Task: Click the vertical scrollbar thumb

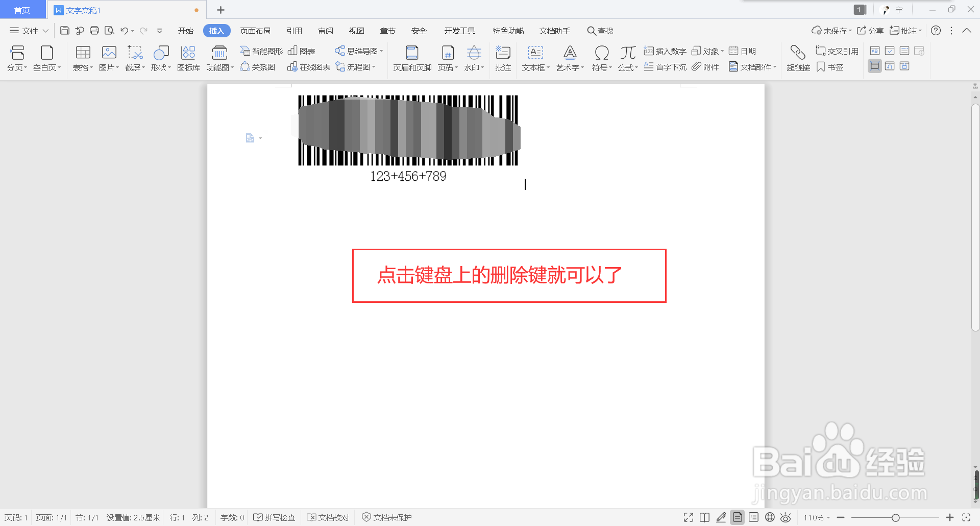Action: pos(975,218)
